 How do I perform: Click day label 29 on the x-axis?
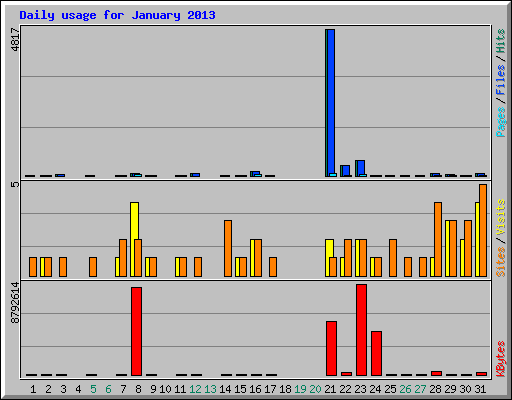point(450,389)
